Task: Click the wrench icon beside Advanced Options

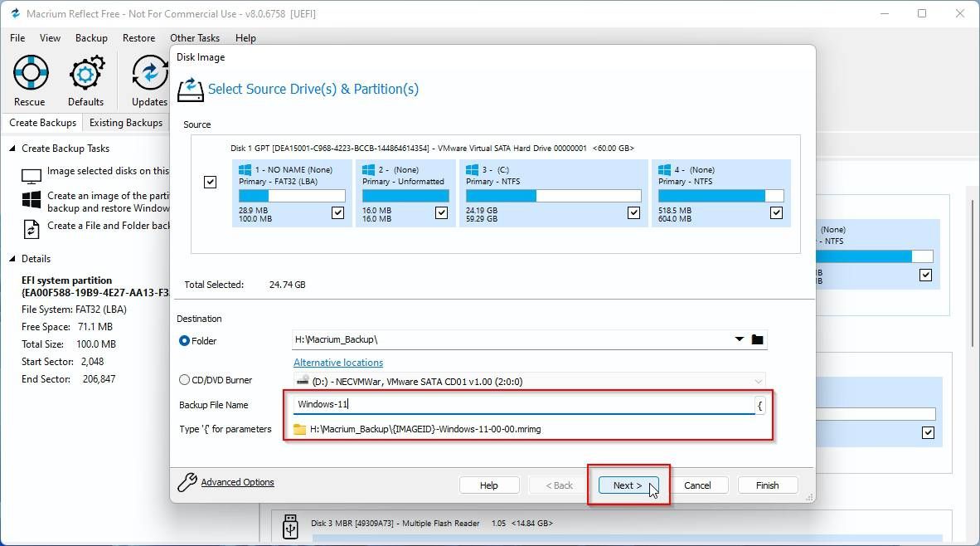Action: [x=187, y=482]
